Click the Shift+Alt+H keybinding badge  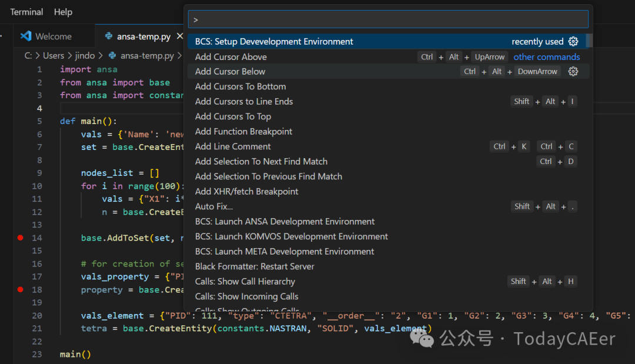click(542, 281)
